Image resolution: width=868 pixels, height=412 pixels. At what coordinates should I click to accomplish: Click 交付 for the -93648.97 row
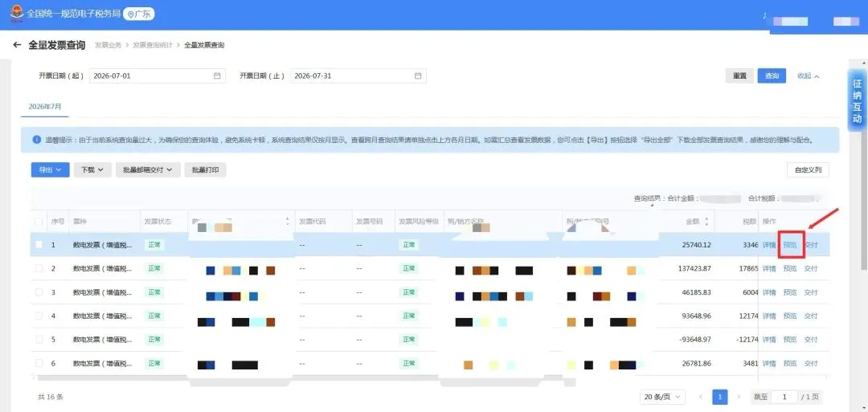(810, 340)
